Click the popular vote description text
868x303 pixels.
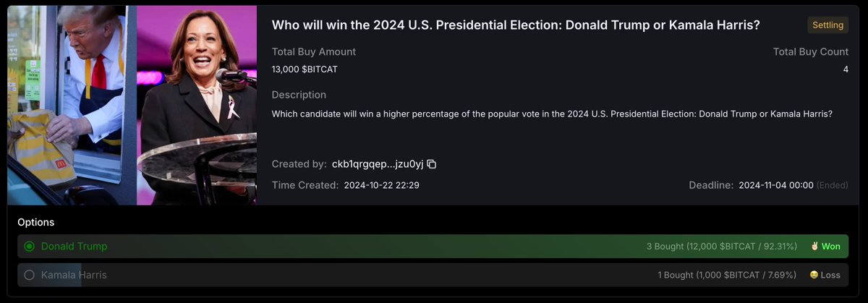[x=553, y=114]
